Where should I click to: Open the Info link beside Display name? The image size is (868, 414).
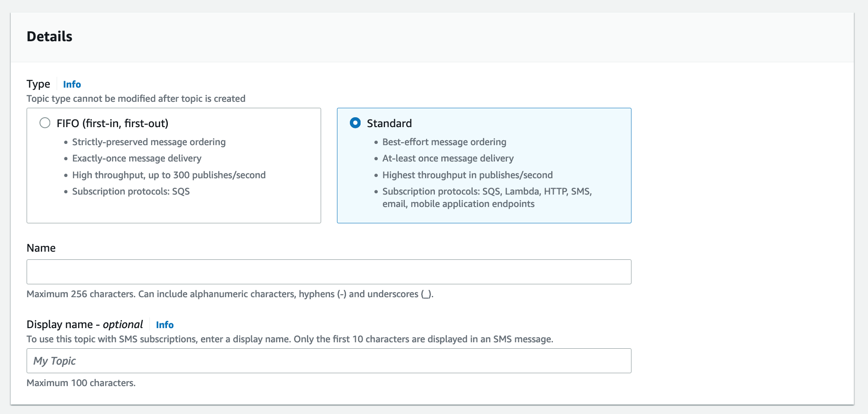coord(164,325)
